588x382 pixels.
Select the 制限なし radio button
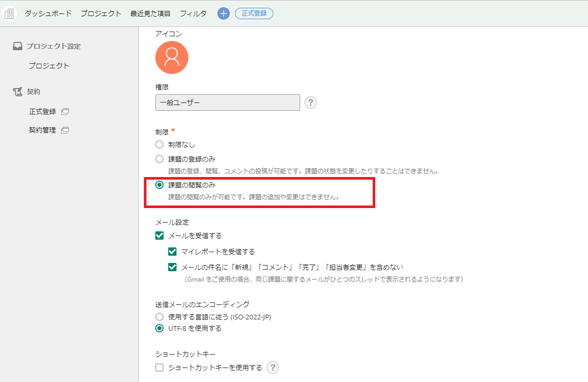159,144
